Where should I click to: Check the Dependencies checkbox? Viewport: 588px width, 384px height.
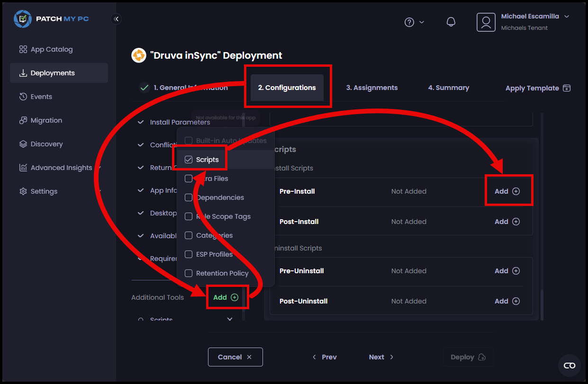pyautogui.click(x=189, y=197)
